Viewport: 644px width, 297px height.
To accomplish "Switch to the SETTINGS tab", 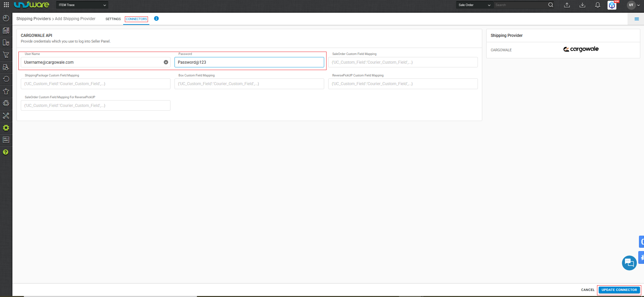I will (x=113, y=19).
